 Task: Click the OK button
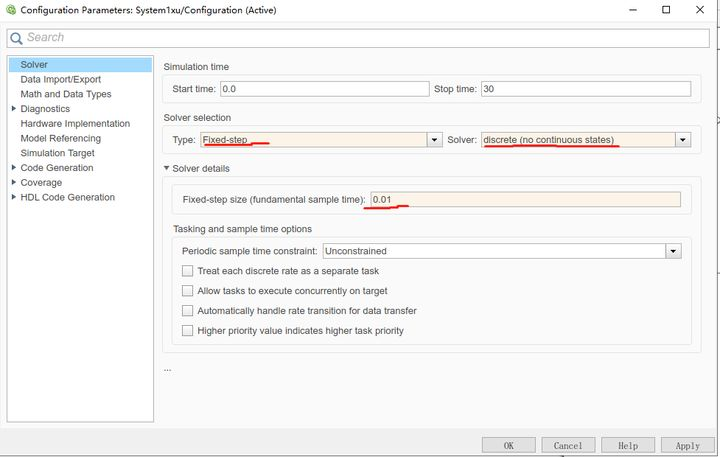pos(509,446)
